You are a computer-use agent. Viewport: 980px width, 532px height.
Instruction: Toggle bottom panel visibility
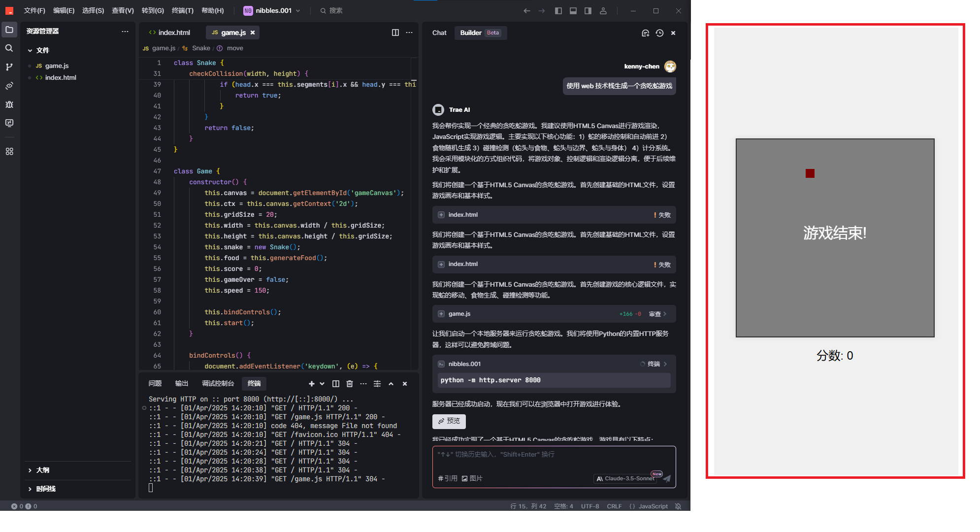573,11
